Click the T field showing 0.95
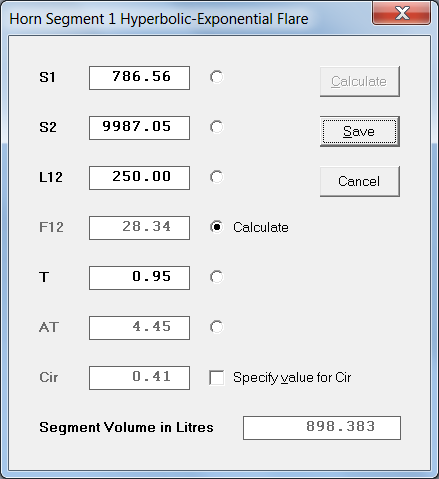The height and width of the screenshot is (479, 439). 139,278
